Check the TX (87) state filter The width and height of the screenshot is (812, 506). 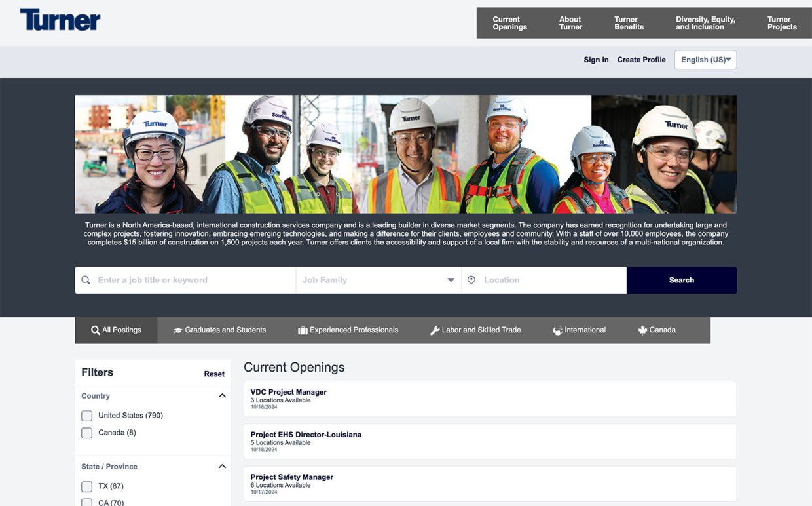[87, 486]
